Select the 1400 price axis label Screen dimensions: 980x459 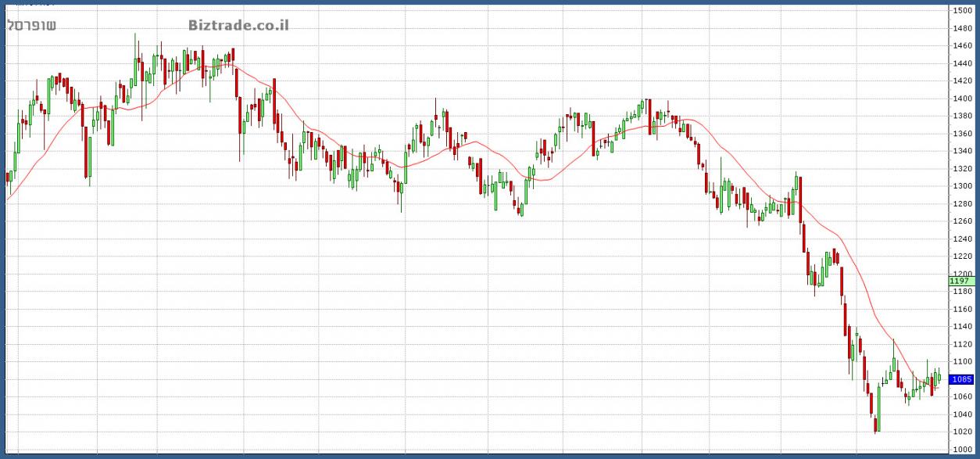click(x=961, y=99)
